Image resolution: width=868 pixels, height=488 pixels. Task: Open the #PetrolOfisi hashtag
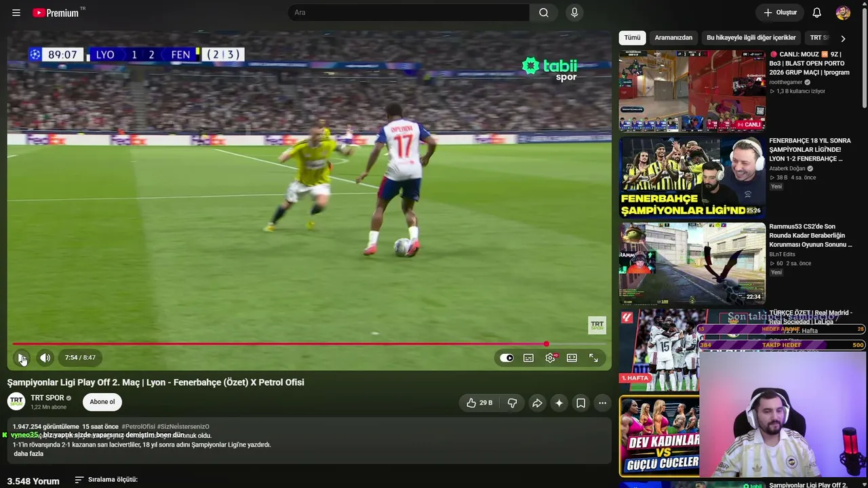point(138,427)
